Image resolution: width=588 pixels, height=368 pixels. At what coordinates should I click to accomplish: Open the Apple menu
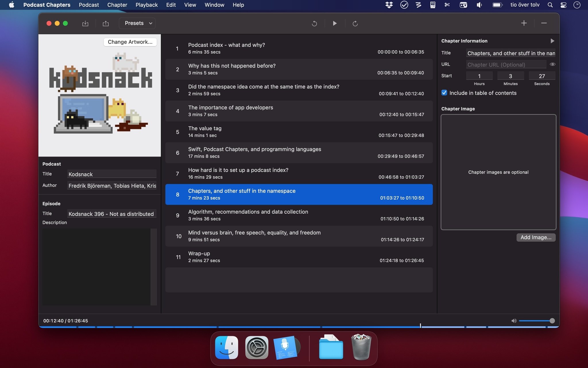(11, 5)
